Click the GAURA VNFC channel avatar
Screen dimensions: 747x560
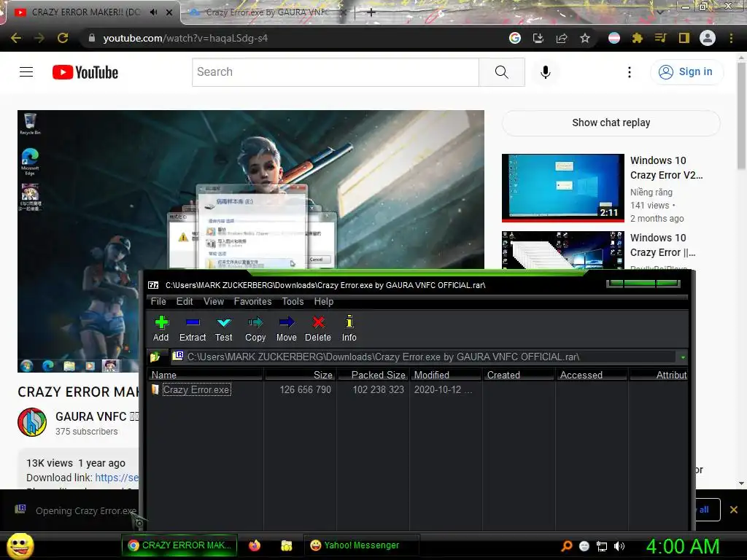pos(32,422)
